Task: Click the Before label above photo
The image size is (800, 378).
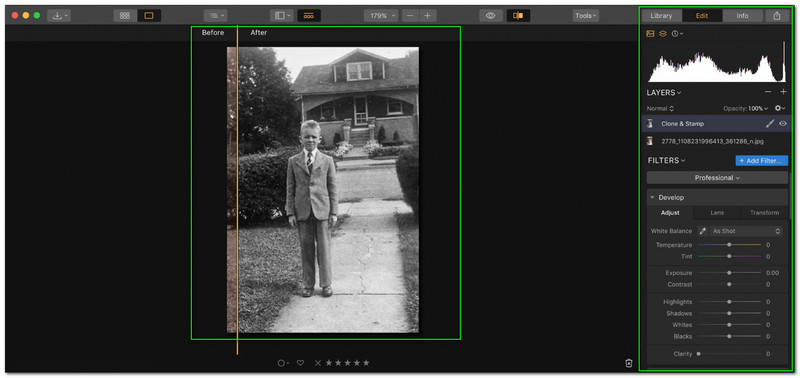Action: coord(213,33)
